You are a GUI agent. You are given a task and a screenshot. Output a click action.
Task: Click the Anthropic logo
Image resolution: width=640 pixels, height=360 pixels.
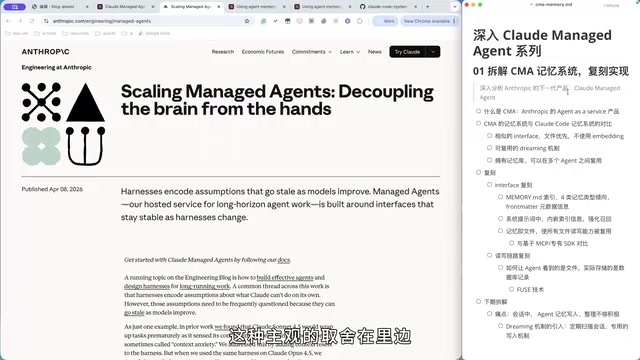(x=45, y=52)
